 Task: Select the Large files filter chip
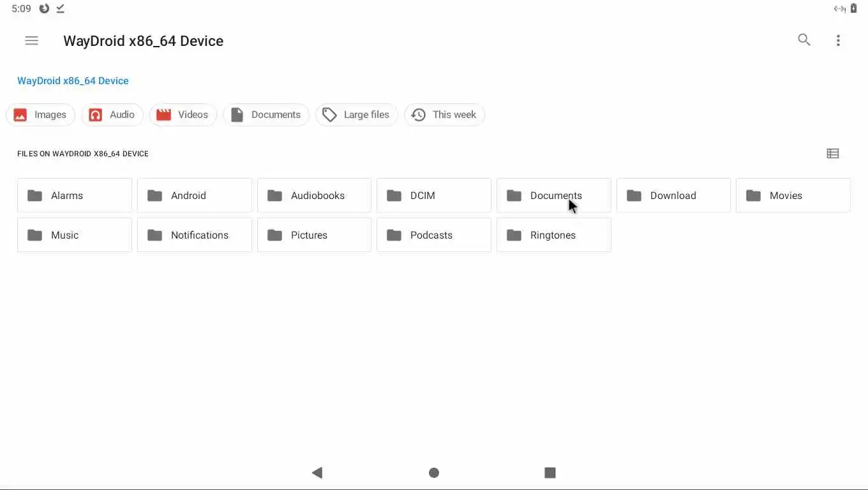click(356, 115)
